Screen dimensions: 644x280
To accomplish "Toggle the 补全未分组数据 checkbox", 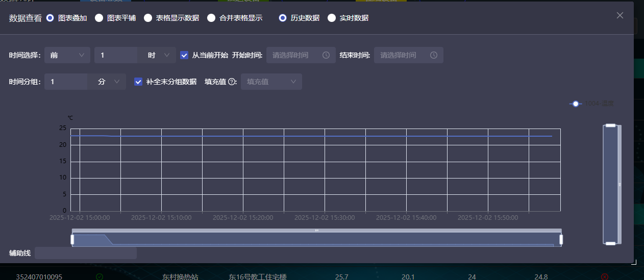I will [138, 82].
